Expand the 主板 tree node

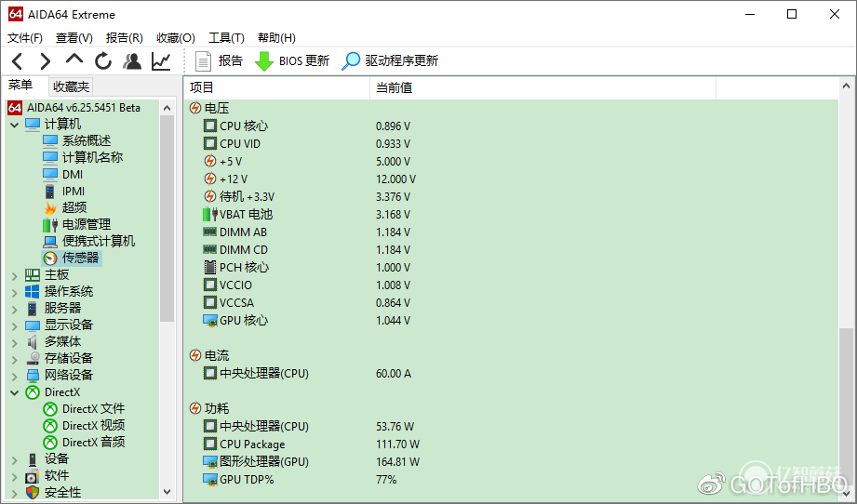(15, 276)
